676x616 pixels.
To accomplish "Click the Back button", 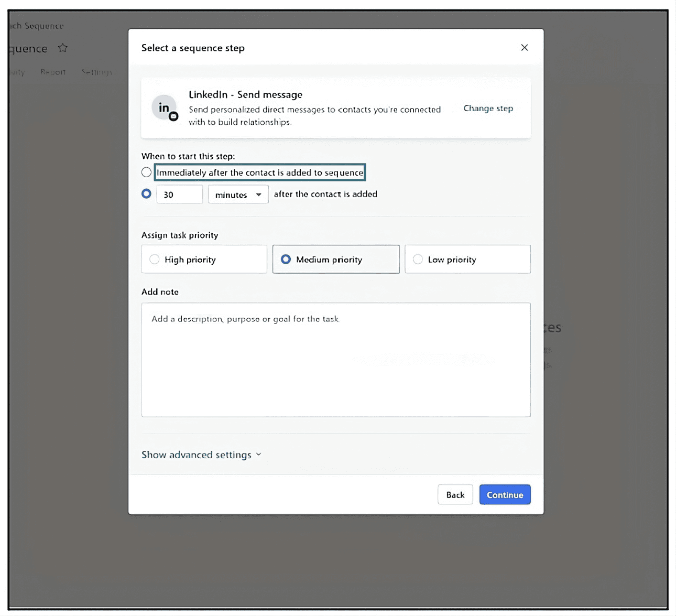I will click(455, 494).
